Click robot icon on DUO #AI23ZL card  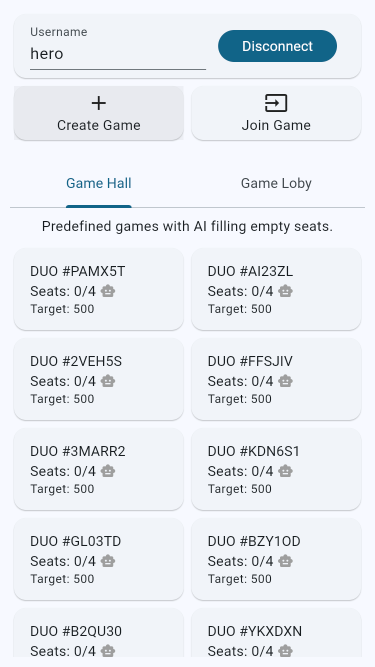[x=285, y=291]
